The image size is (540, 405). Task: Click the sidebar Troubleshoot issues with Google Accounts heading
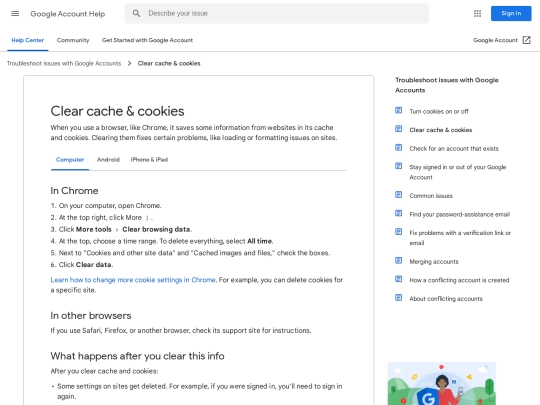447,85
